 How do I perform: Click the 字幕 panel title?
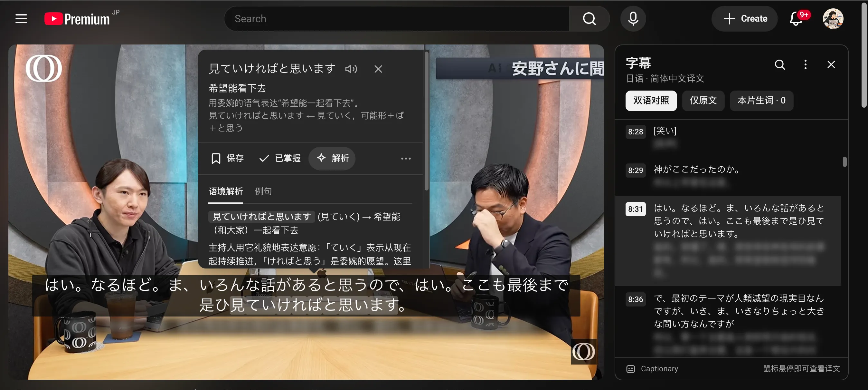pyautogui.click(x=638, y=63)
